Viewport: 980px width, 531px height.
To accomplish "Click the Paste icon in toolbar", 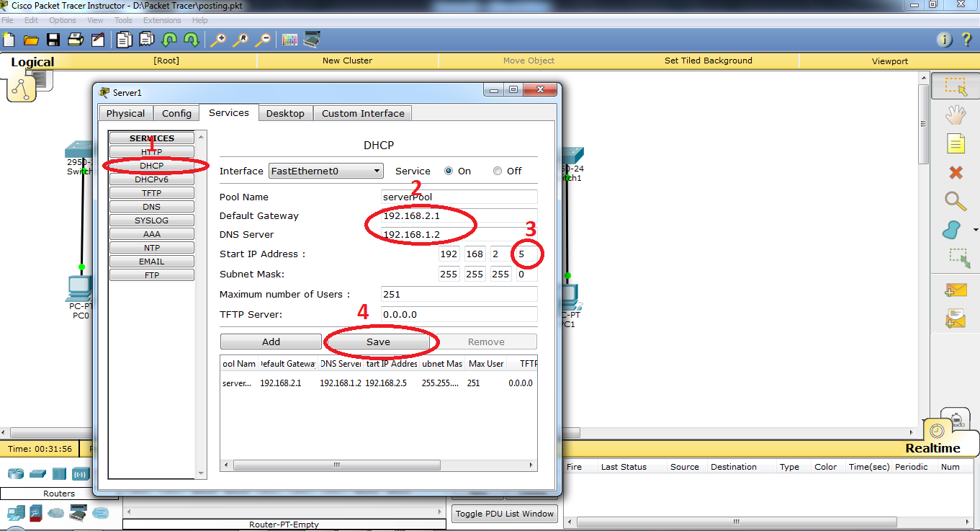I will tap(147, 40).
